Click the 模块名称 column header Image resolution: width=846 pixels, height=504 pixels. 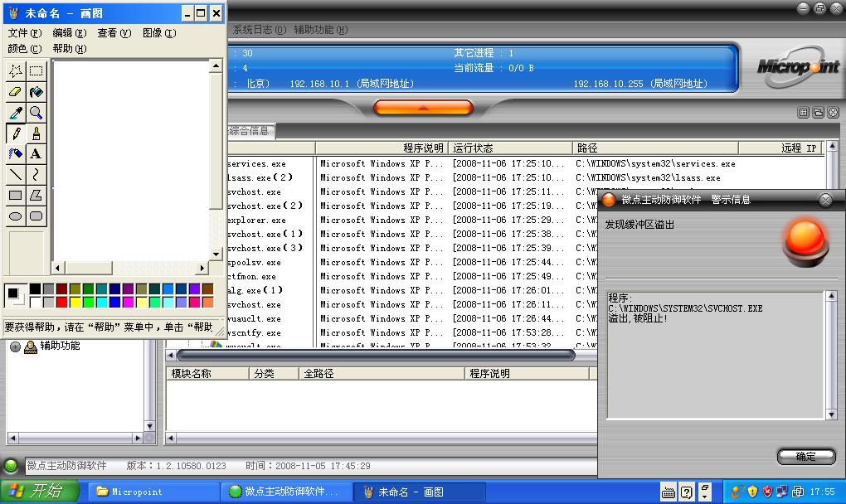pos(207,374)
